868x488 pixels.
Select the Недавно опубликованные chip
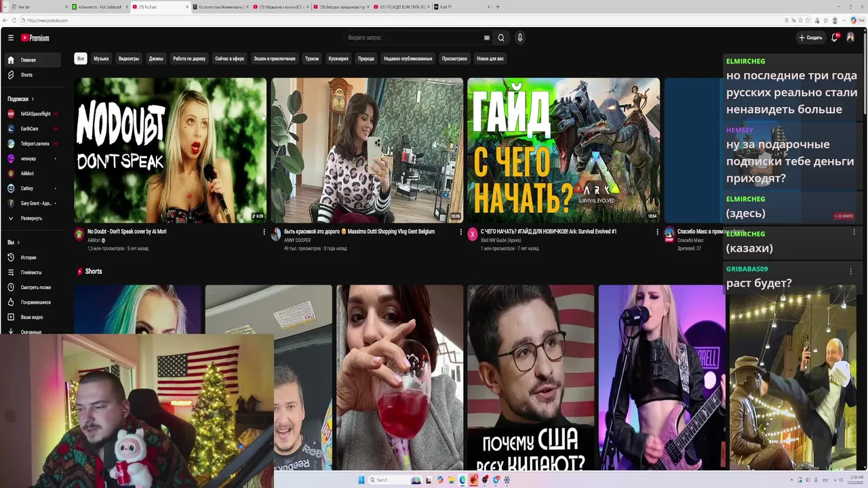(408, 59)
